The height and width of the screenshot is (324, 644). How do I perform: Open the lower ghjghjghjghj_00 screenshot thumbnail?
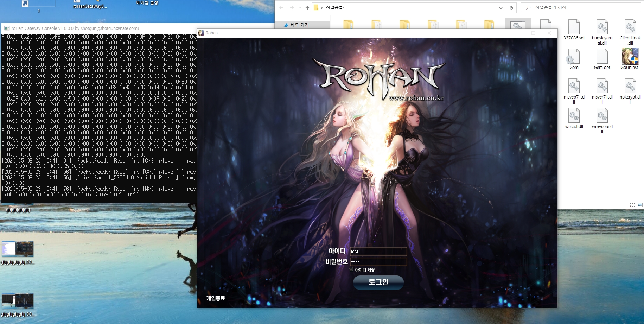click(18, 305)
